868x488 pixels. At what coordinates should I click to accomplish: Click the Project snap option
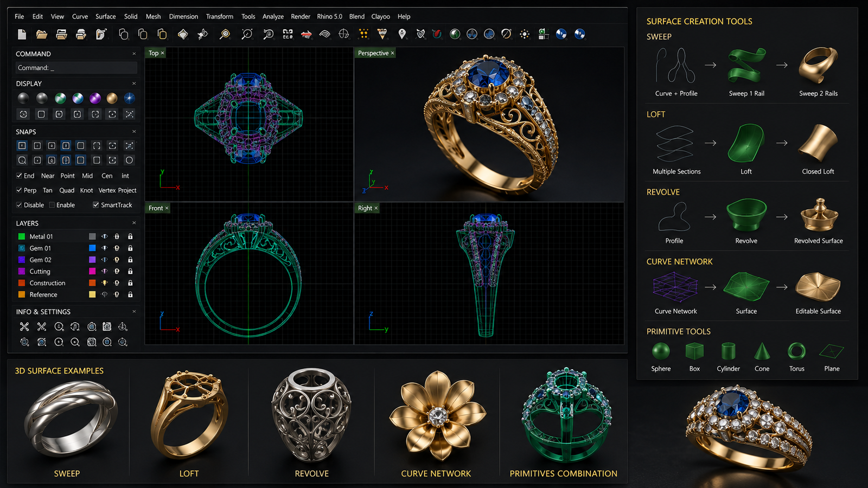click(x=127, y=190)
